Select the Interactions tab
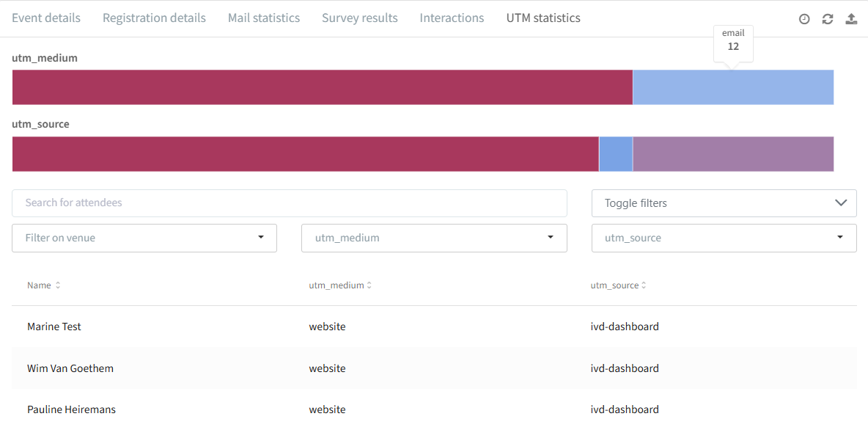This screenshot has width=868, height=430. pos(452,18)
